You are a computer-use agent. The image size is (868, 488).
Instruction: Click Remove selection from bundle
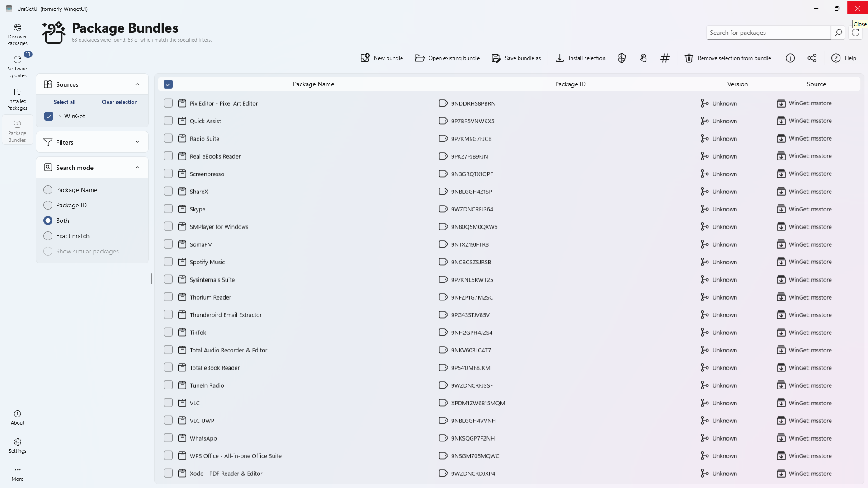pyautogui.click(x=728, y=58)
